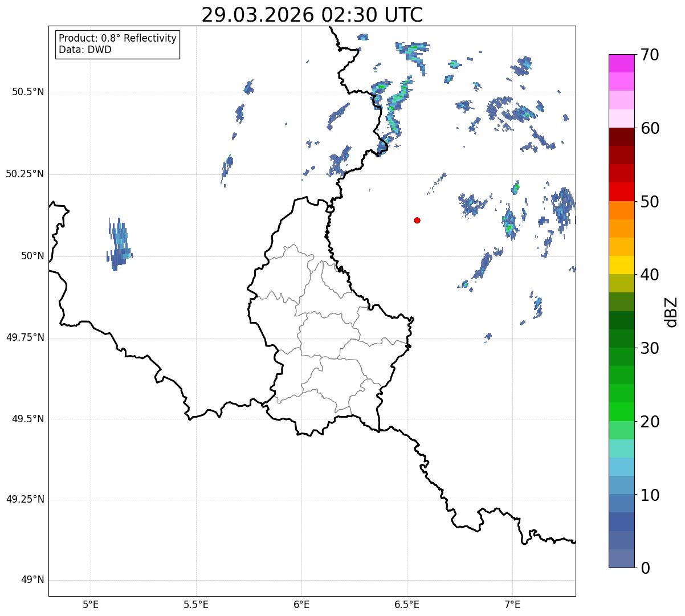Click the 49.25°N latitude tick label

25,500
